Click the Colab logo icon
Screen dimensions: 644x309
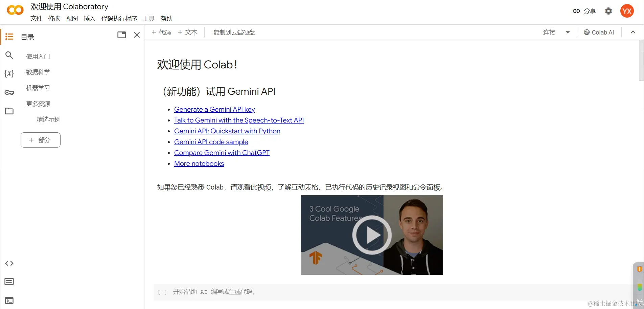[x=15, y=10]
